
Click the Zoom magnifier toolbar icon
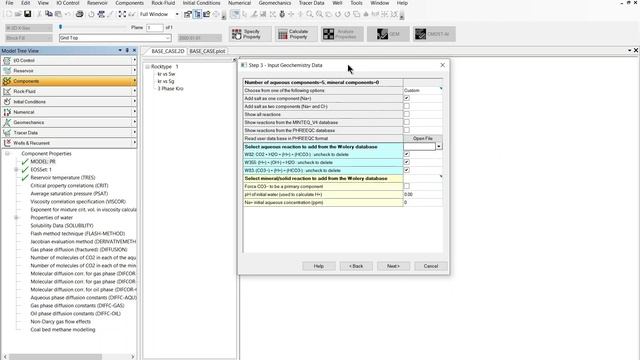tap(310, 14)
